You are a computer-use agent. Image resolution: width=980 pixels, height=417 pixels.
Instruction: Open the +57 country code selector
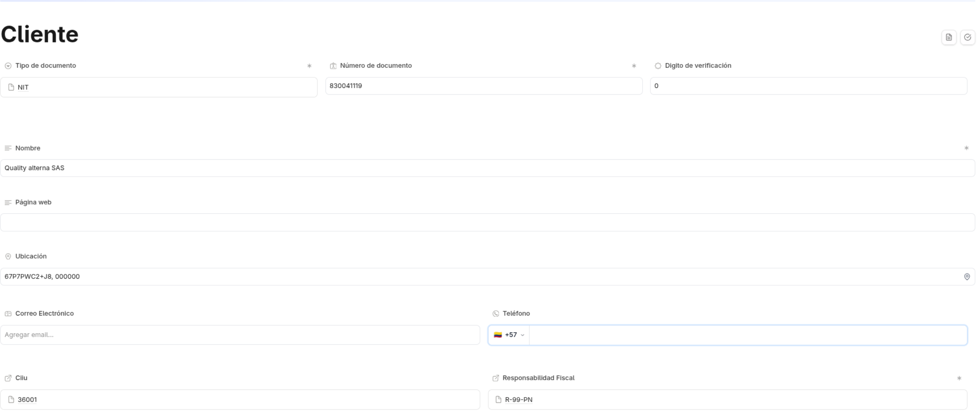pos(509,335)
